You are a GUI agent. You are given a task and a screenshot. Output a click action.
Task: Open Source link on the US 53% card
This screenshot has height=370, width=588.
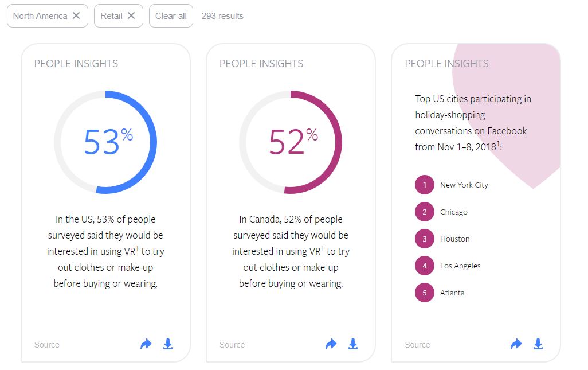(x=47, y=345)
